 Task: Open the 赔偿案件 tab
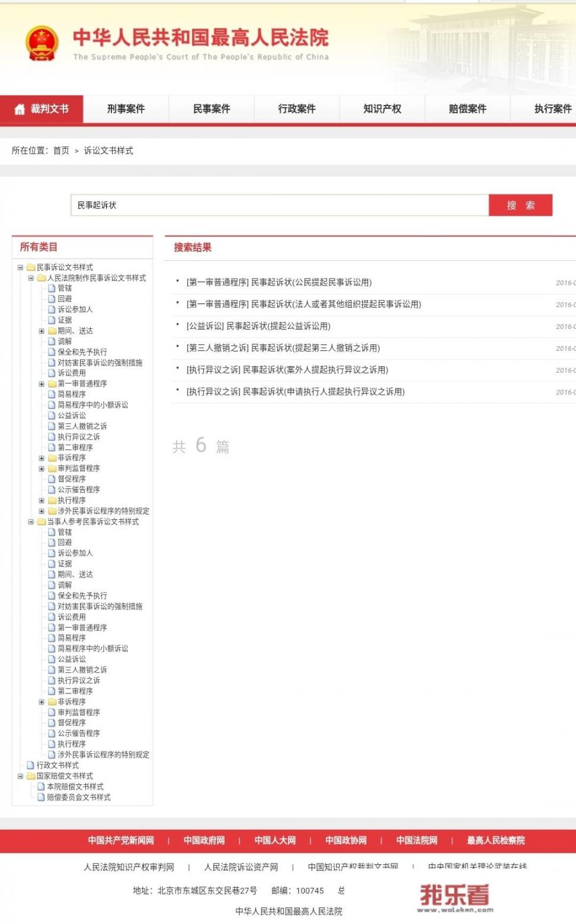click(468, 109)
